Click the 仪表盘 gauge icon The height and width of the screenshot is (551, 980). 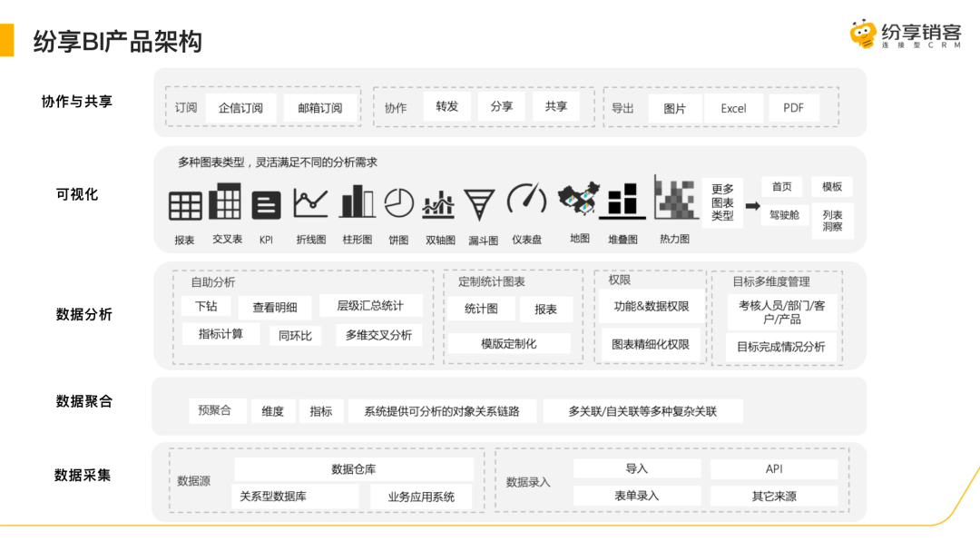click(x=526, y=199)
